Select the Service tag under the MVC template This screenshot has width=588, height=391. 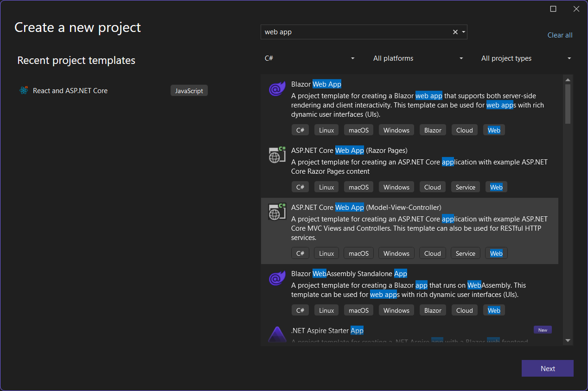[465, 253]
